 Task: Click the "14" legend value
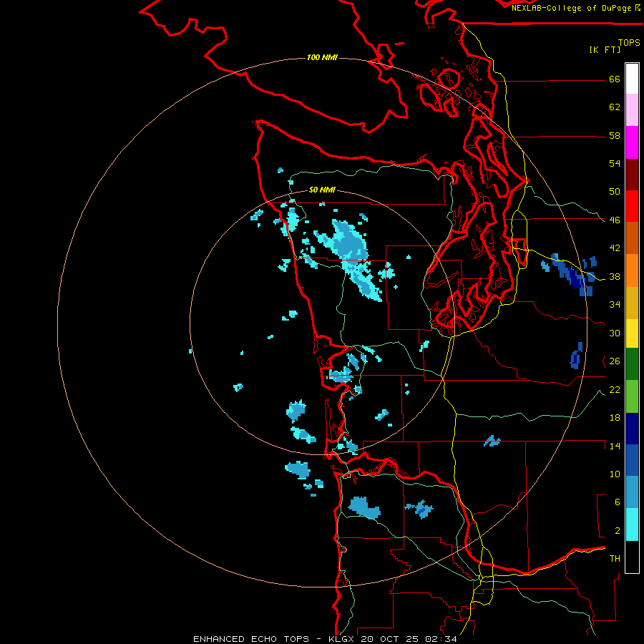[615, 446]
